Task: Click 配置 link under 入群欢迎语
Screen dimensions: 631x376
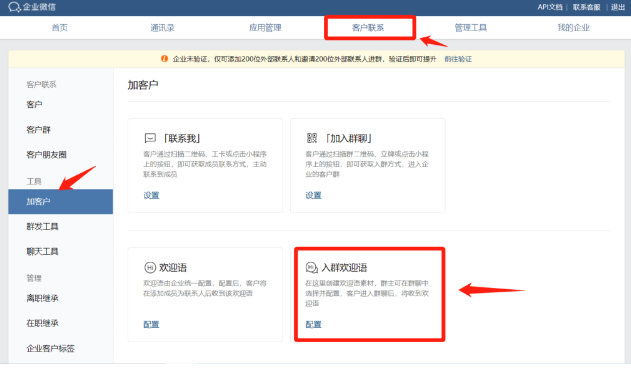Action: pyautogui.click(x=313, y=324)
